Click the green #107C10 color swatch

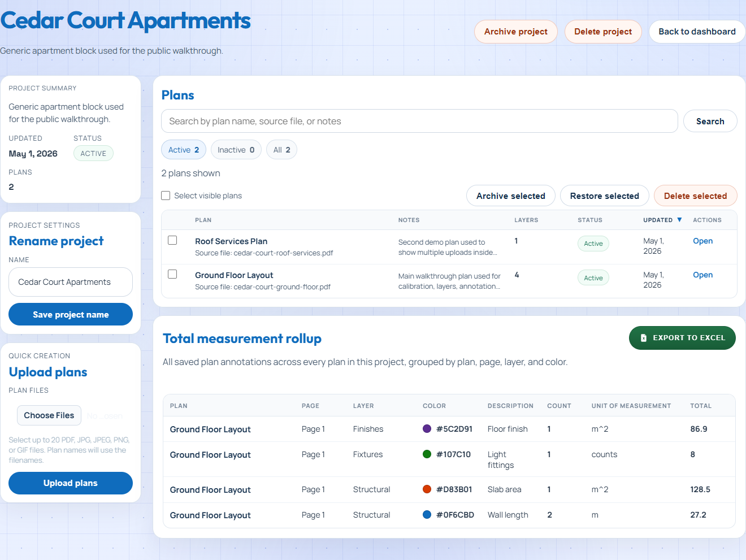tap(427, 454)
